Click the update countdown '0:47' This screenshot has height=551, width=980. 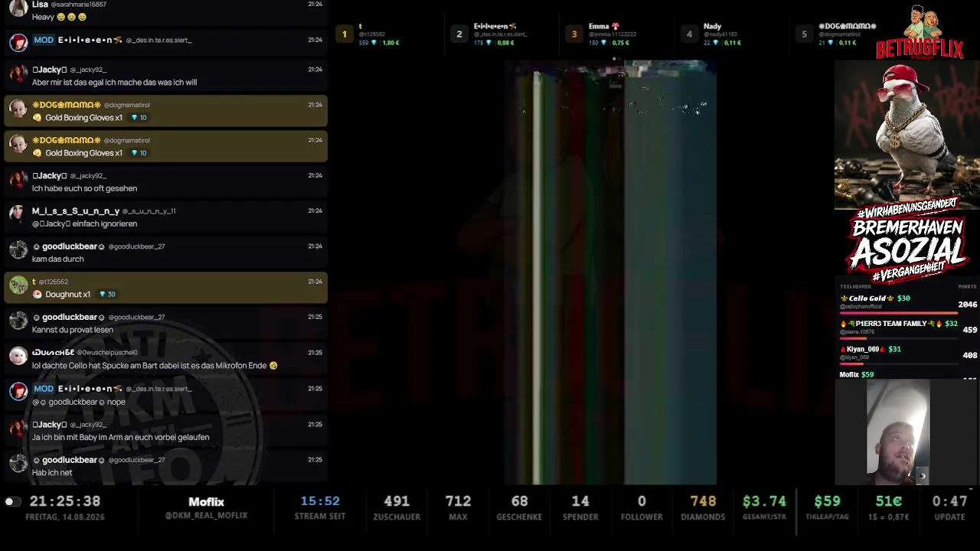coord(949,501)
